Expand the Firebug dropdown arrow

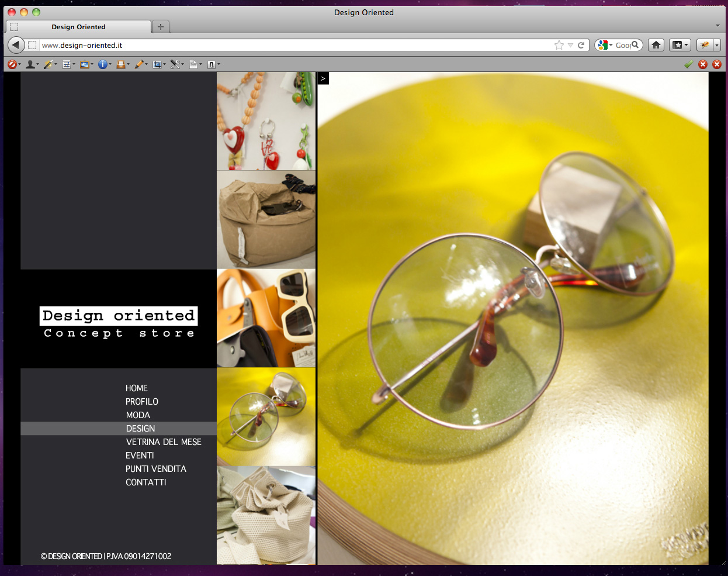(x=717, y=45)
